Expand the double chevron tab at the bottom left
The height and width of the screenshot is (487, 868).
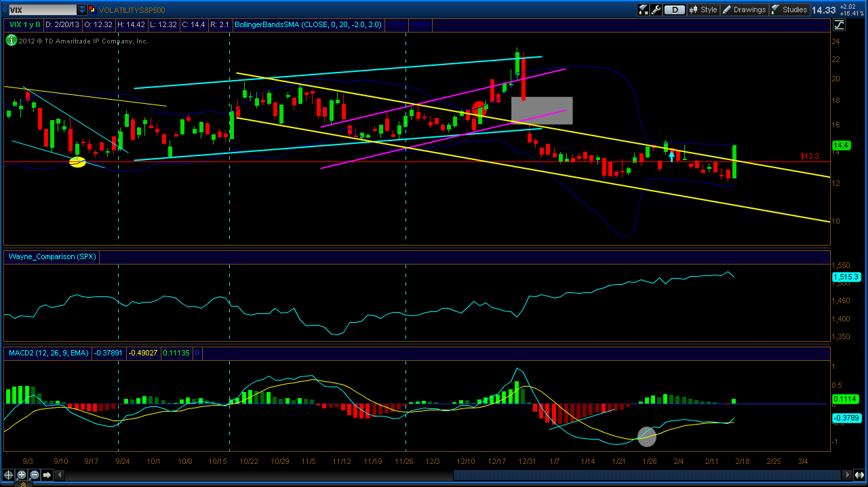[x=24, y=484]
